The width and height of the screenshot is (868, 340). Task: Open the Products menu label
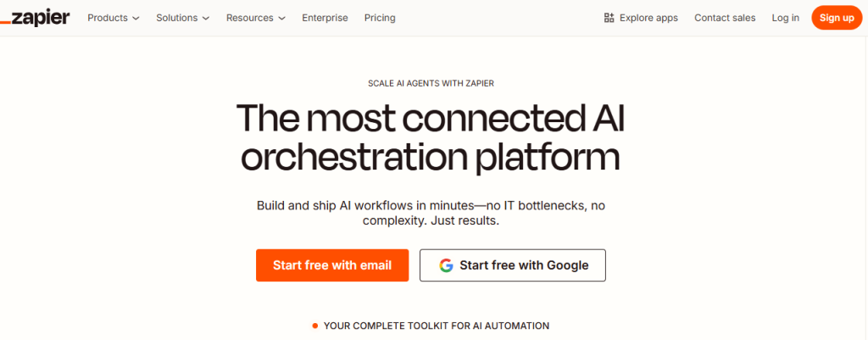108,18
